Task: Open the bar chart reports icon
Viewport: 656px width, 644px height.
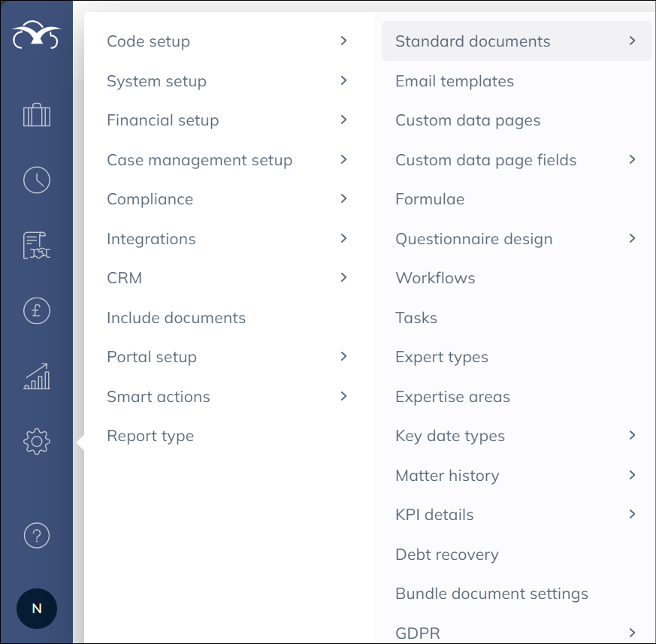Action: click(x=37, y=376)
